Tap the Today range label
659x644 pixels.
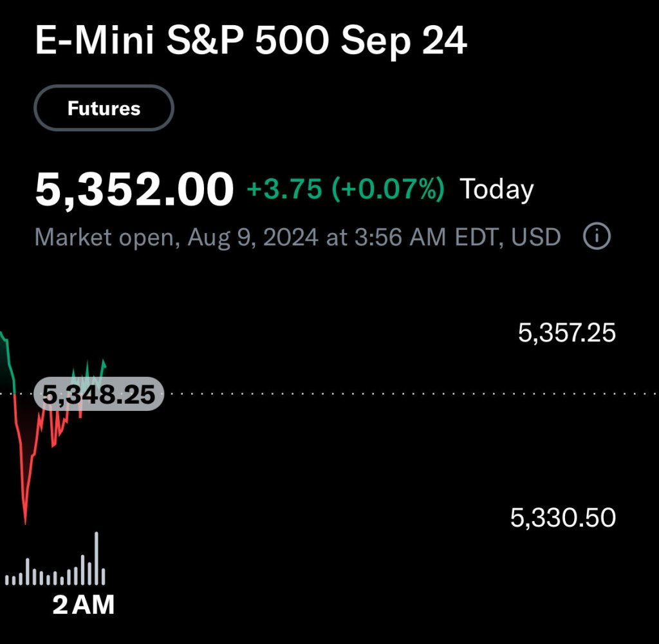[496, 190]
